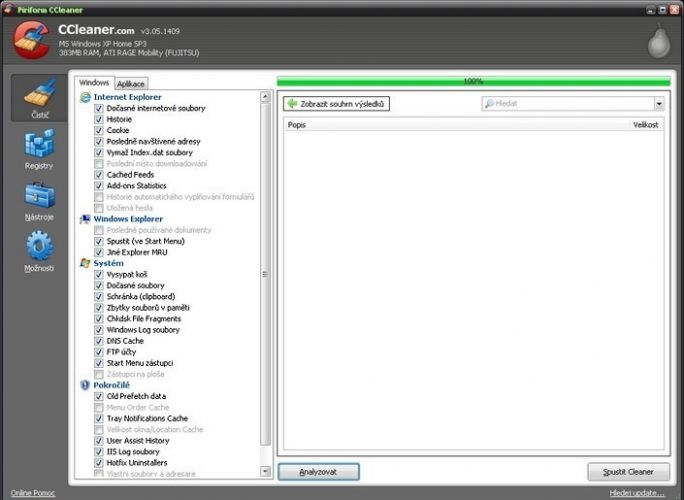Click Zobrazit souhrn výsledků button
This screenshot has height=500, width=684.
pyautogui.click(x=336, y=104)
